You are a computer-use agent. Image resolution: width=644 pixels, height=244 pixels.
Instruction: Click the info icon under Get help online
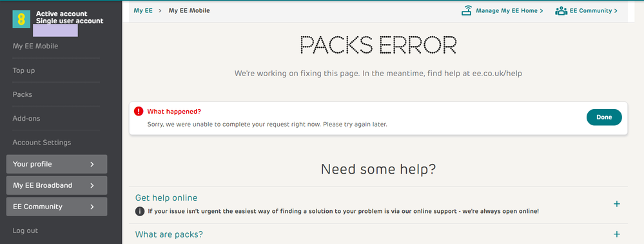click(140, 212)
